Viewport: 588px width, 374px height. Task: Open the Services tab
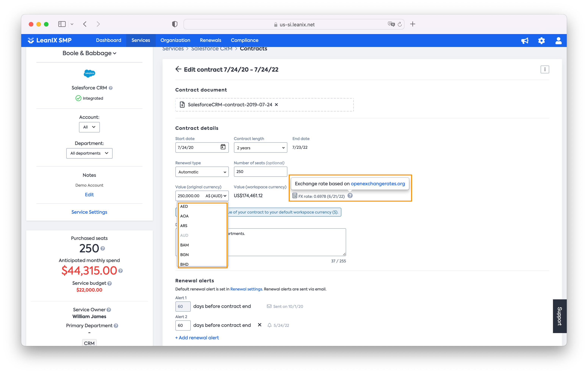tap(141, 40)
